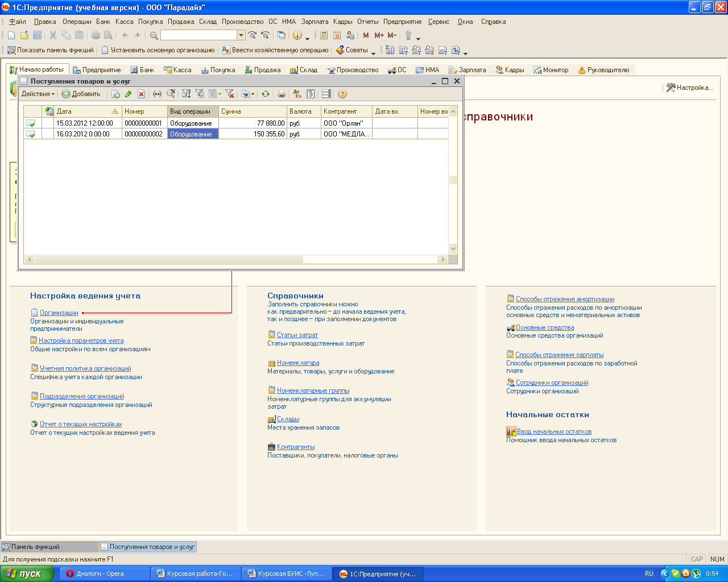The image size is (728, 582).
Task: Open the calendar icon in main toolbar
Action: coord(337,35)
